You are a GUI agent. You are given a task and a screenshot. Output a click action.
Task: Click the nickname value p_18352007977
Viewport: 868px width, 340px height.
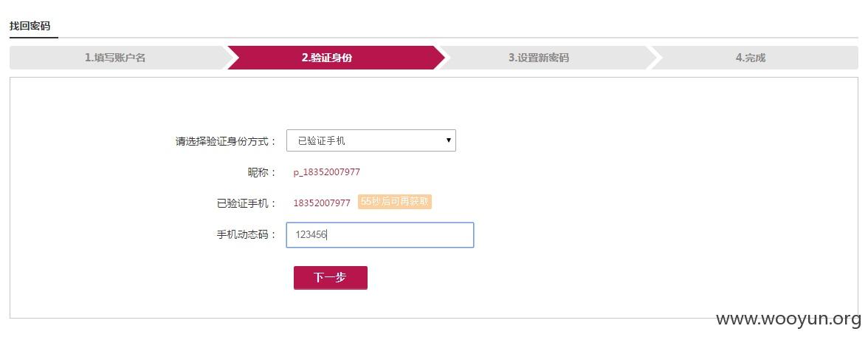(x=326, y=172)
